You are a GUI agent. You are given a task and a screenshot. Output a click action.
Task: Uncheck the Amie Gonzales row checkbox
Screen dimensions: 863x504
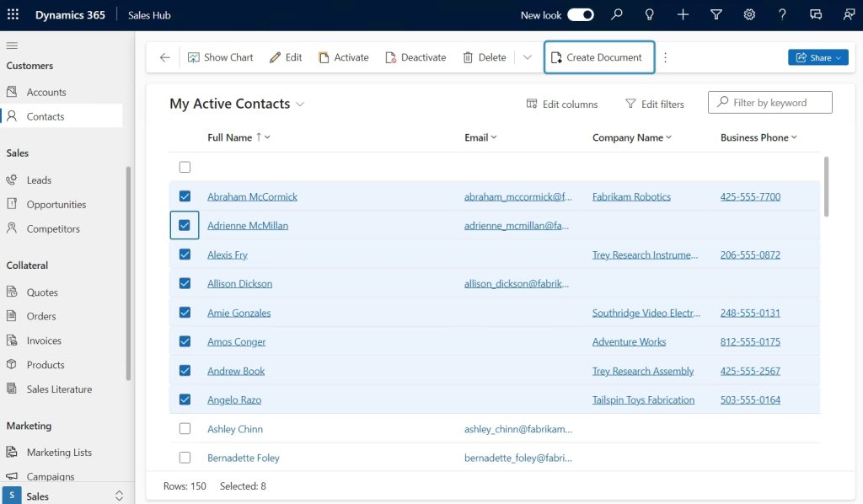pyautogui.click(x=185, y=313)
